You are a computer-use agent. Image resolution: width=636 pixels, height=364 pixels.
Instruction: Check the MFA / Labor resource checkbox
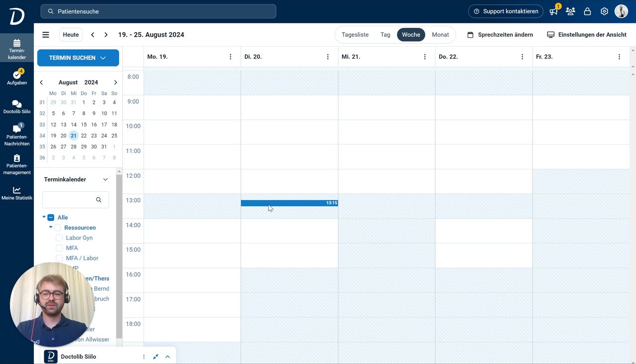pyautogui.click(x=59, y=258)
